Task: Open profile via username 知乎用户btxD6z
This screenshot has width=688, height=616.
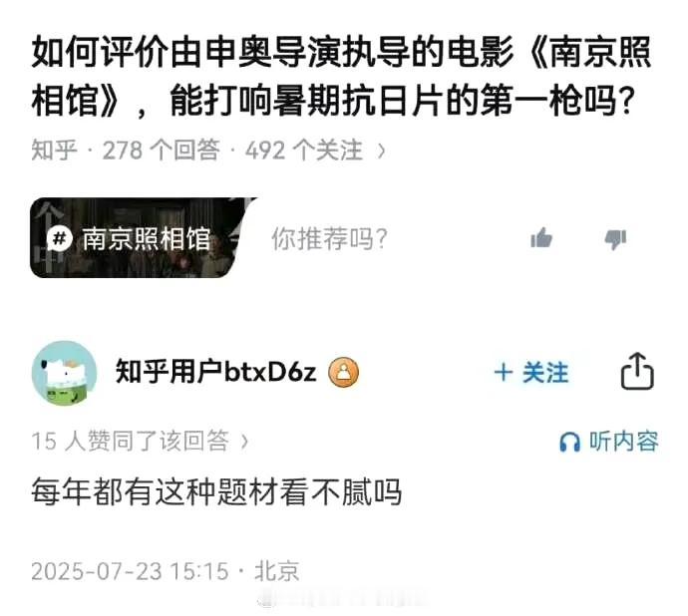Action: click(216, 372)
